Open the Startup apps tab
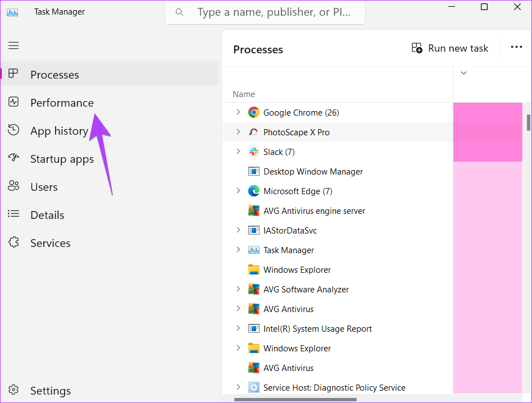Image resolution: width=532 pixels, height=403 pixels. (x=62, y=159)
